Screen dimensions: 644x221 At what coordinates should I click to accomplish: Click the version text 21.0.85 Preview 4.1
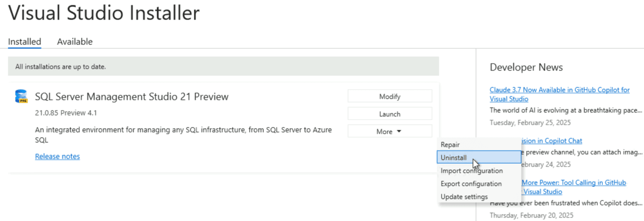66,113
